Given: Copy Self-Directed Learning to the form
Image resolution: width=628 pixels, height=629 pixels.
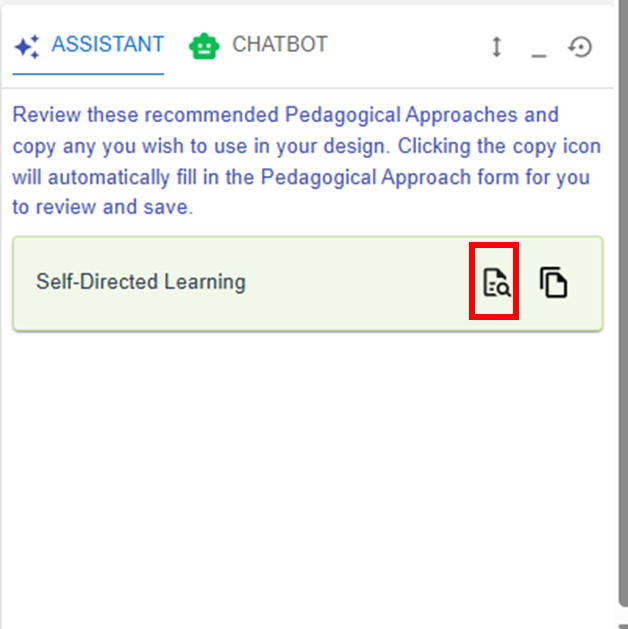Looking at the screenshot, I should point(553,283).
